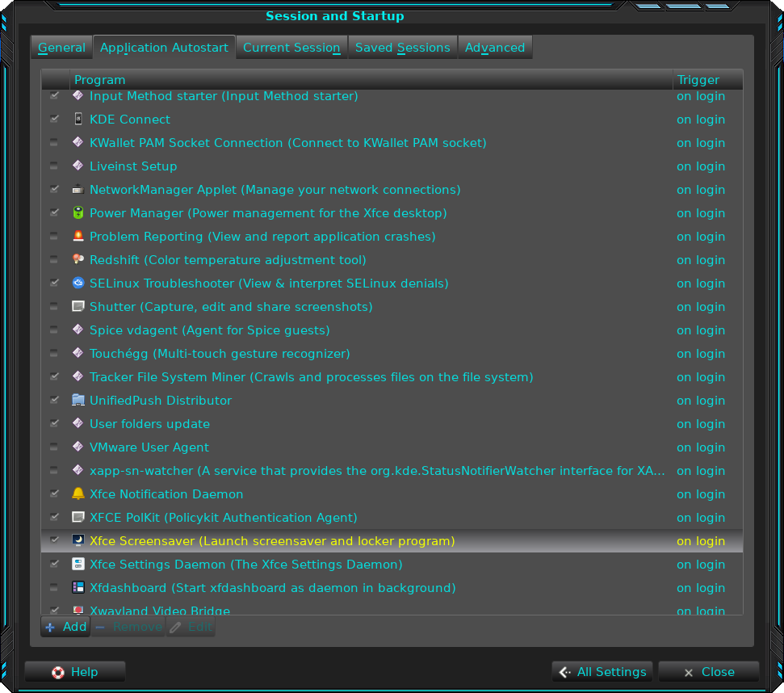This screenshot has height=693, width=784.
Task: Disable KDE Connect autostart checkbox
Action: (54, 119)
